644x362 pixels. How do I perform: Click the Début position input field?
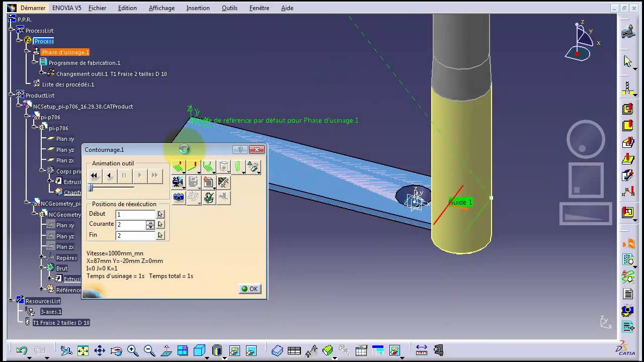point(135,214)
